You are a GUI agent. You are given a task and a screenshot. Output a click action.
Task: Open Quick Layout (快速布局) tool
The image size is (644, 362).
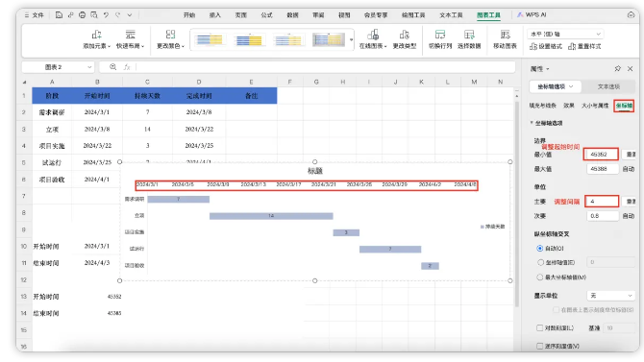(130, 39)
